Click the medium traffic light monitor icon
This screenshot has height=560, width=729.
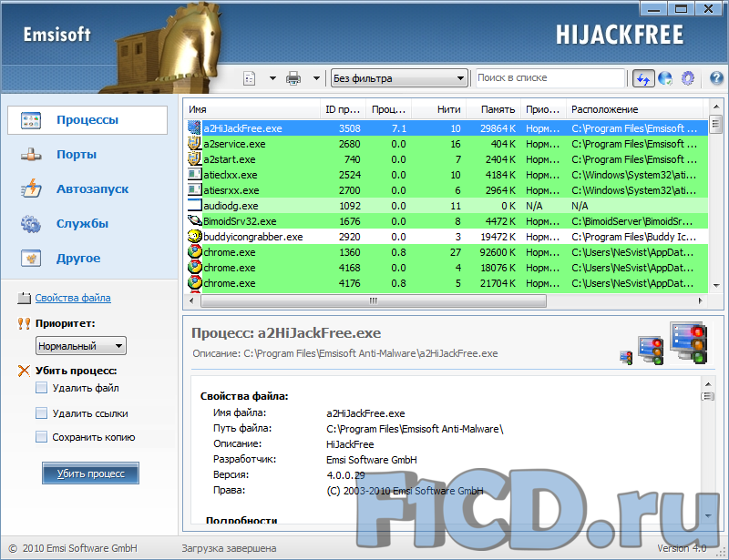pos(651,351)
